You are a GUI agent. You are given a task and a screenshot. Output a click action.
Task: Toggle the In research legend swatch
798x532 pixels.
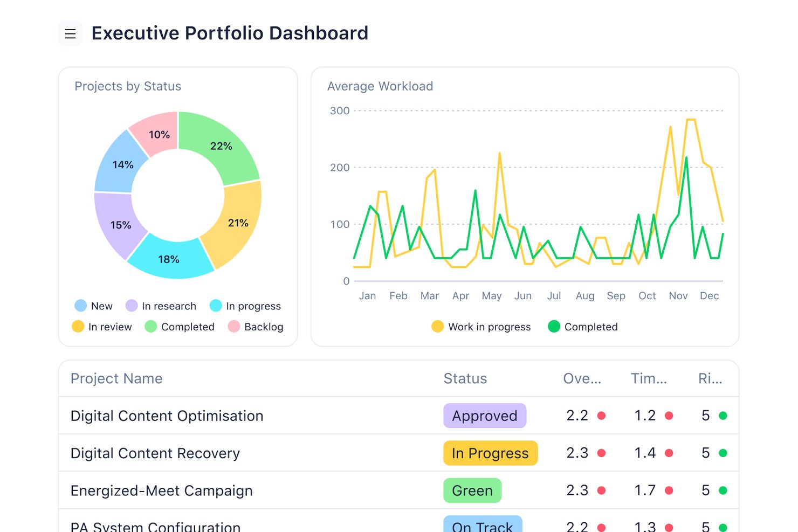(132, 306)
